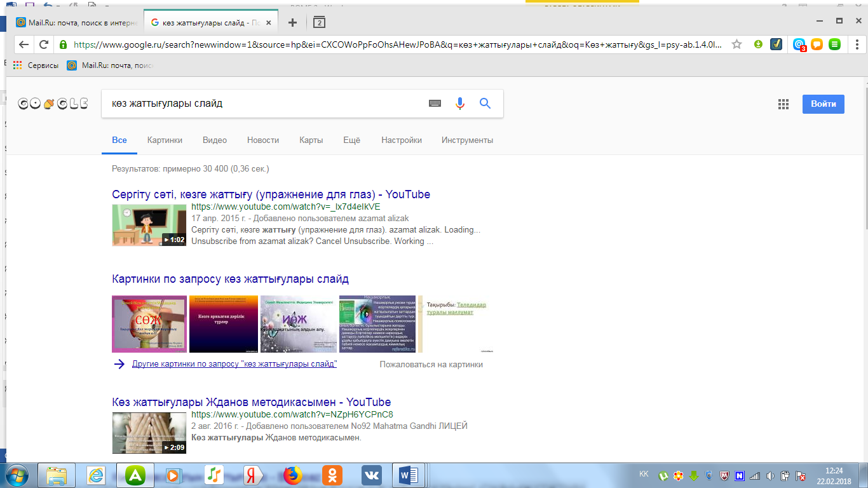Switch to the Видео tab
The image size is (868, 488).
[215, 140]
